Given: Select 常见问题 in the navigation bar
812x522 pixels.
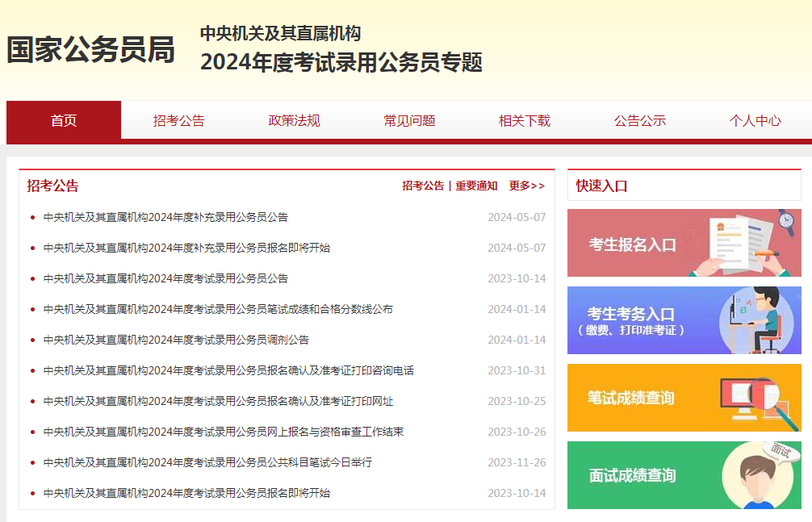Looking at the screenshot, I should pyautogui.click(x=409, y=120).
